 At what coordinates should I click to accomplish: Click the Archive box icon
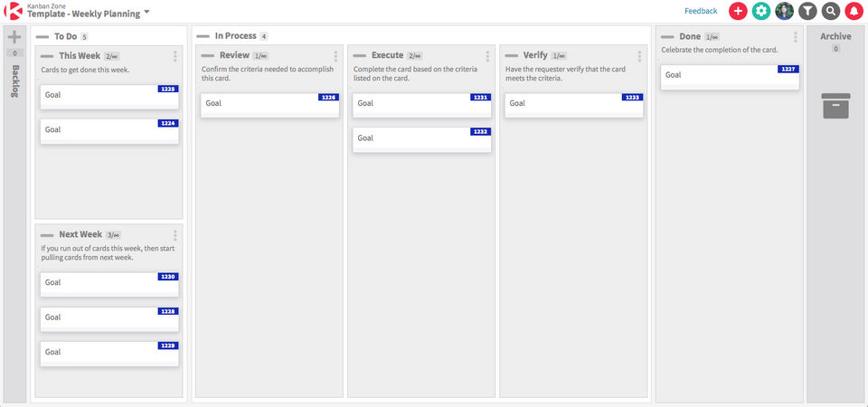click(835, 106)
